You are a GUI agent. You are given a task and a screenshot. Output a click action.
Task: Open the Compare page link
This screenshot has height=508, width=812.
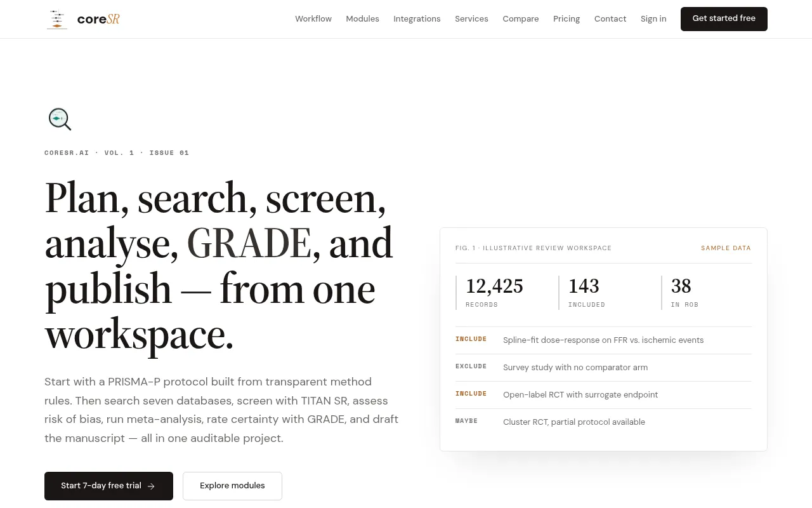521,19
